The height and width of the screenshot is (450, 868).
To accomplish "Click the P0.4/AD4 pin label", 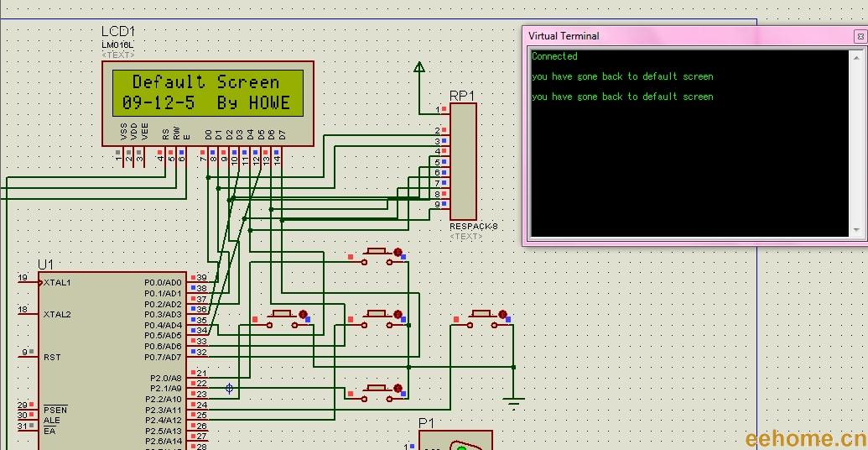I will (163, 325).
